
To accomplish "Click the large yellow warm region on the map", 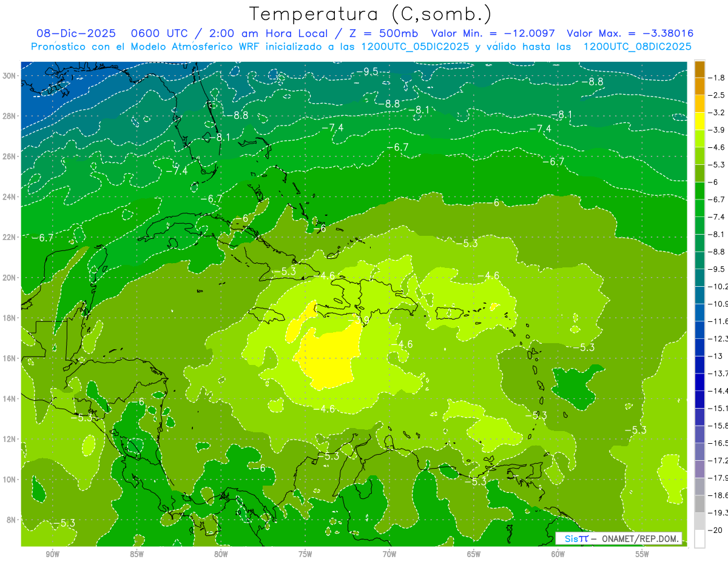I will click(328, 358).
